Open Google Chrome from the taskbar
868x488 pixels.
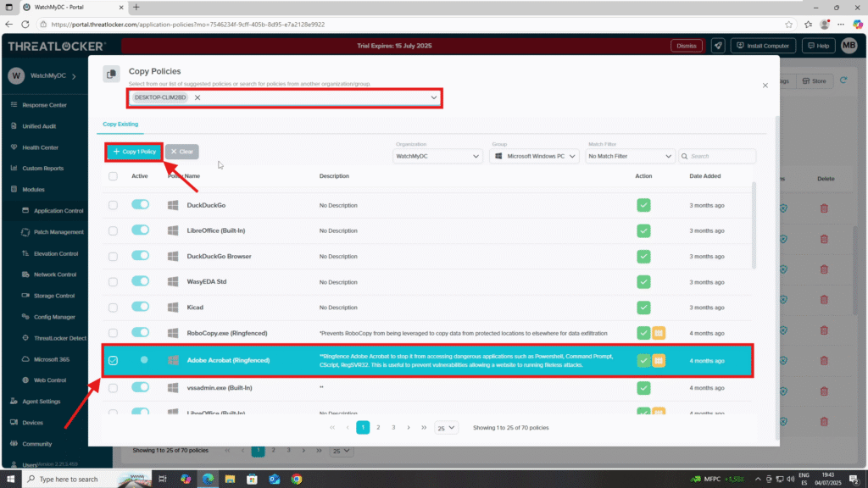pyautogui.click(x=297, y=480)
